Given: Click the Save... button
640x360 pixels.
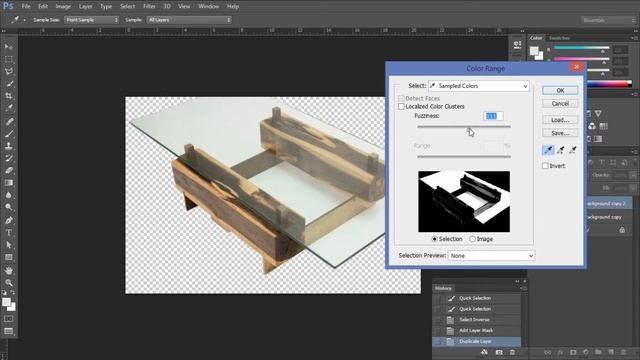Looking at the screenshot, I should [x=560, y=133].
